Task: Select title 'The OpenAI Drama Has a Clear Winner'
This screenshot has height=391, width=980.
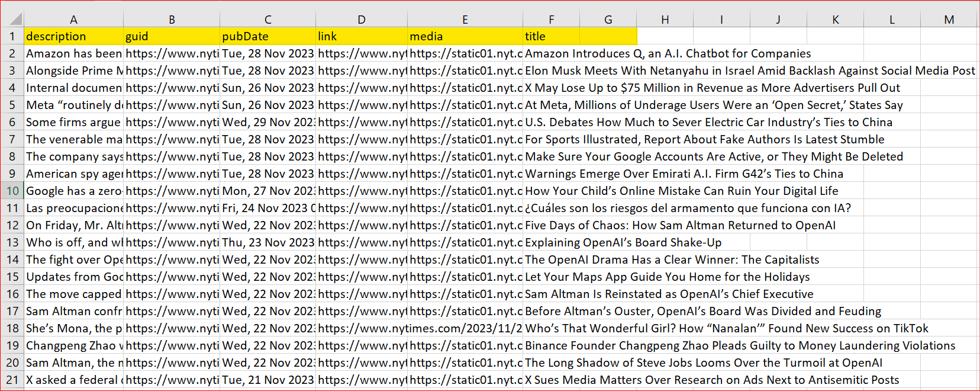Action: 672,259
